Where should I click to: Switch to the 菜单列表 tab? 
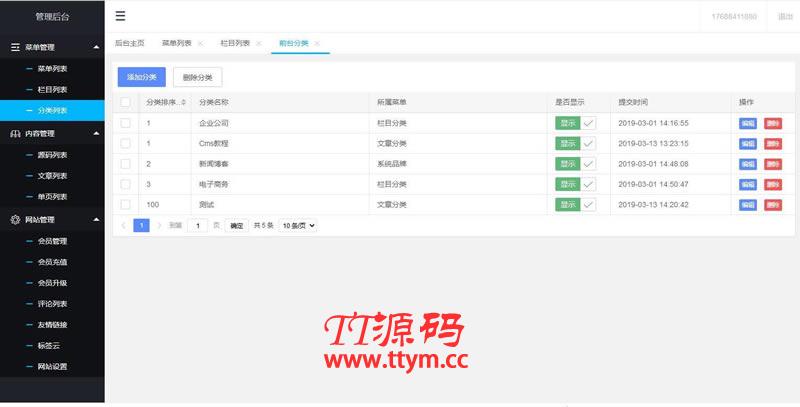[177, 43]
